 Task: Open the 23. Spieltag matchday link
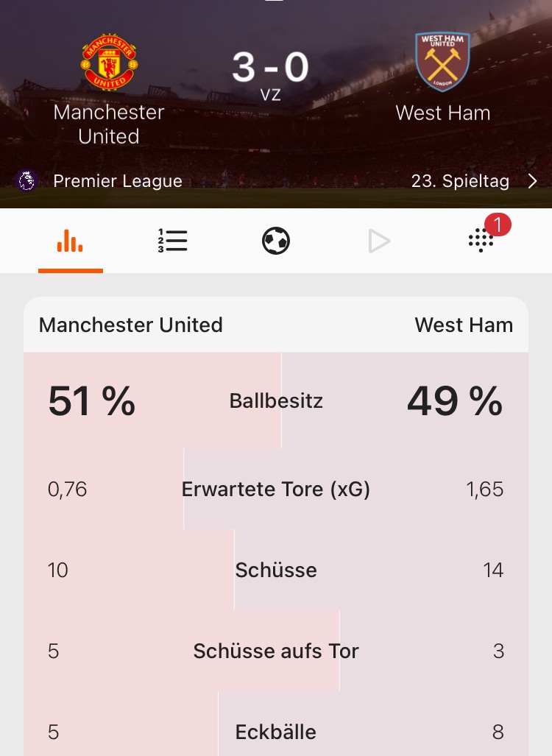pos(460,181)
